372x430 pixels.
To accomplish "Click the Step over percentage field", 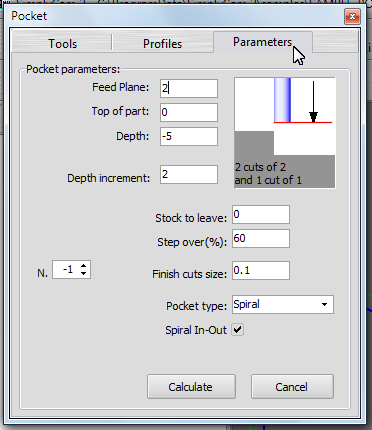I will 261,238.
